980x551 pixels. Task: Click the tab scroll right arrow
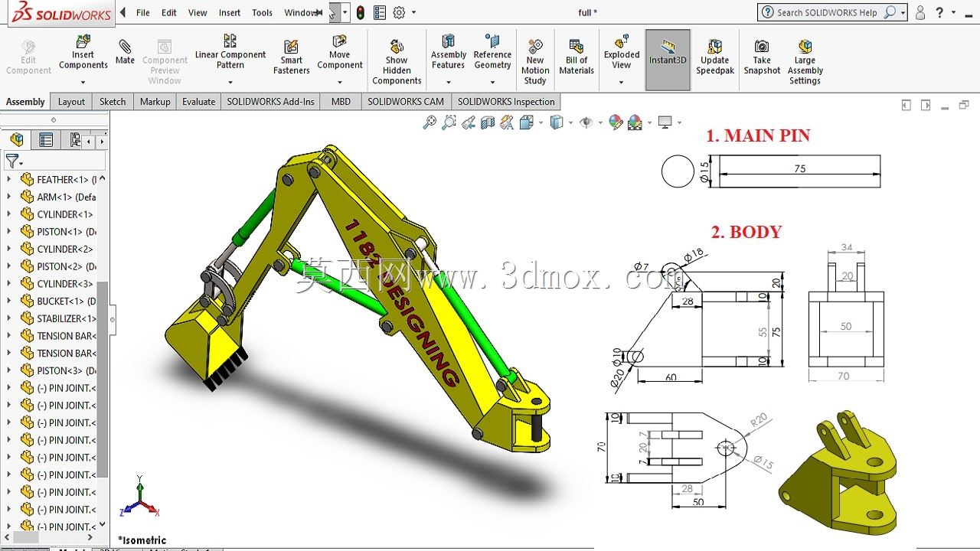pyautogui.click(x=101, y=141)
